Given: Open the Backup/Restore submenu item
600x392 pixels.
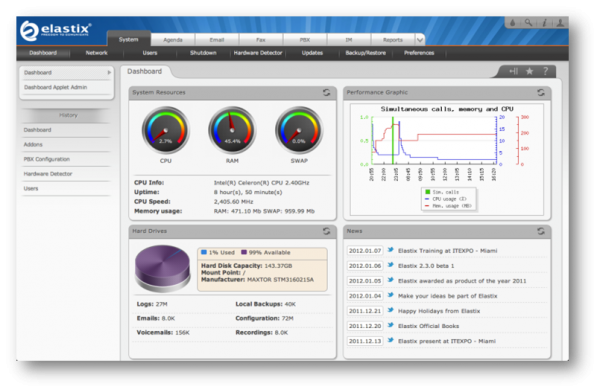Looking at the screenshot, I should (366, 53).
